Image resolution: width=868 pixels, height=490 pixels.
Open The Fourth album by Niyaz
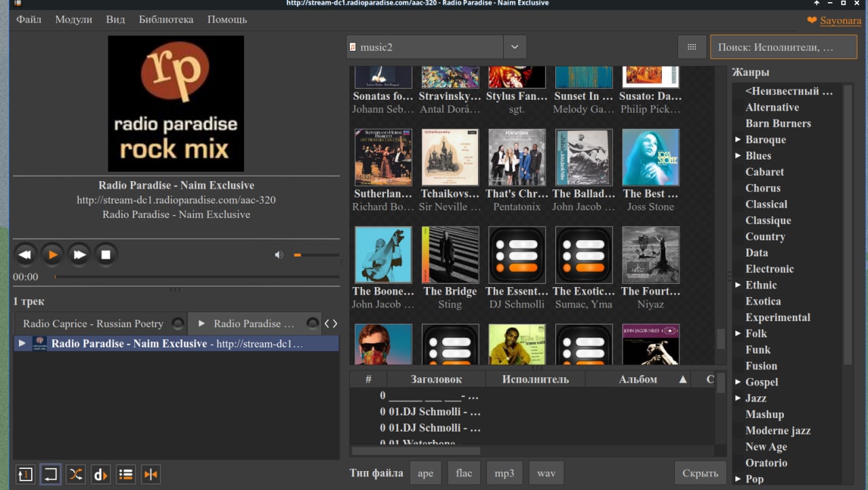(x=651, y=255)
